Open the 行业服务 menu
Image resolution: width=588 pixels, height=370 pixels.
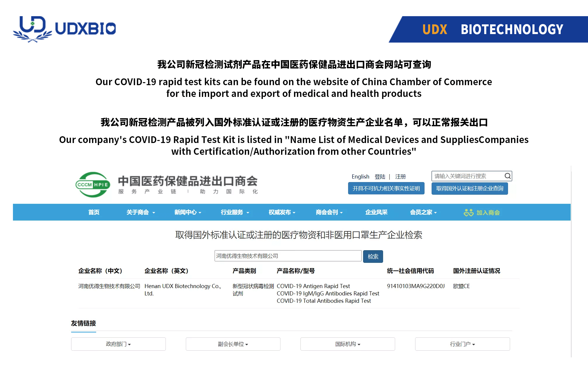coord(235,212)
